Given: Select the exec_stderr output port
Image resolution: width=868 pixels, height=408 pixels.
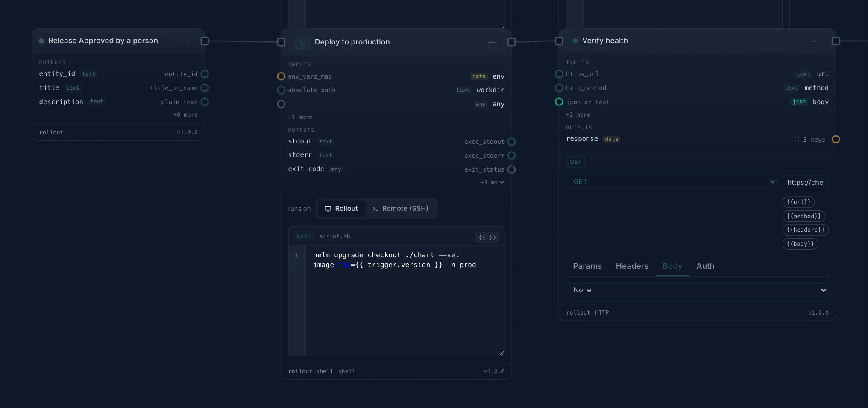Looking at the screenshot, I should point(511,155).
